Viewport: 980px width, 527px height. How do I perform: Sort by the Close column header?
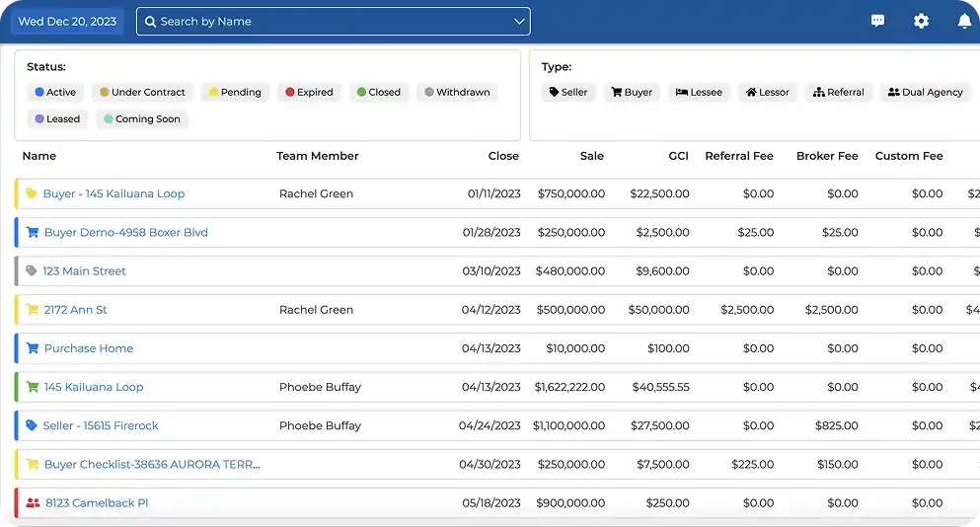(503, 156)
